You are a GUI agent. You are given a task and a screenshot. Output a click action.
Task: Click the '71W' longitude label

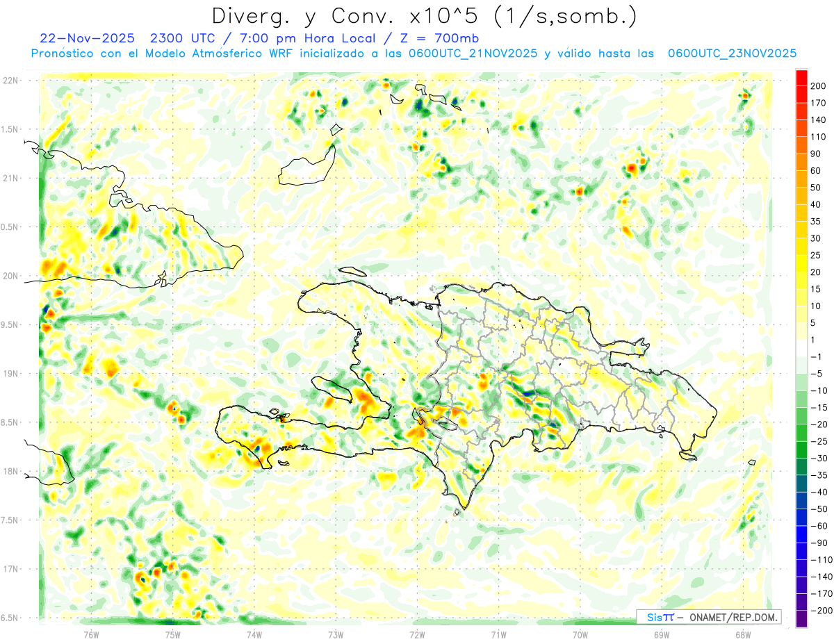point(498,634)
